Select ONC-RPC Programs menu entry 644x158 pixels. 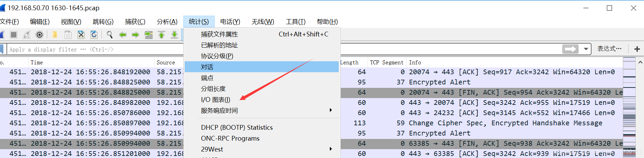pyautogui.click(x=262, y=138)
